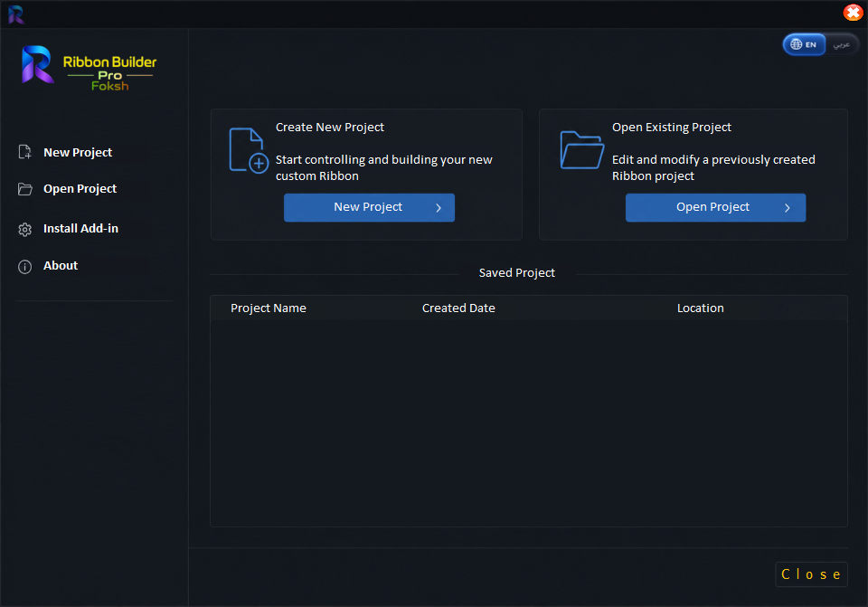Click the Open Project sidebar folder icon

(x=25, y=189)
